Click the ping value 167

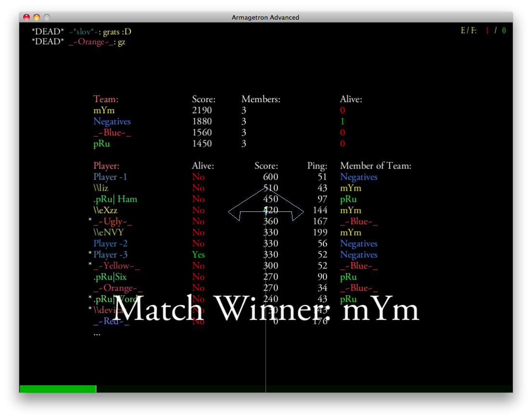pyautogui.click(x=320, y=222)
